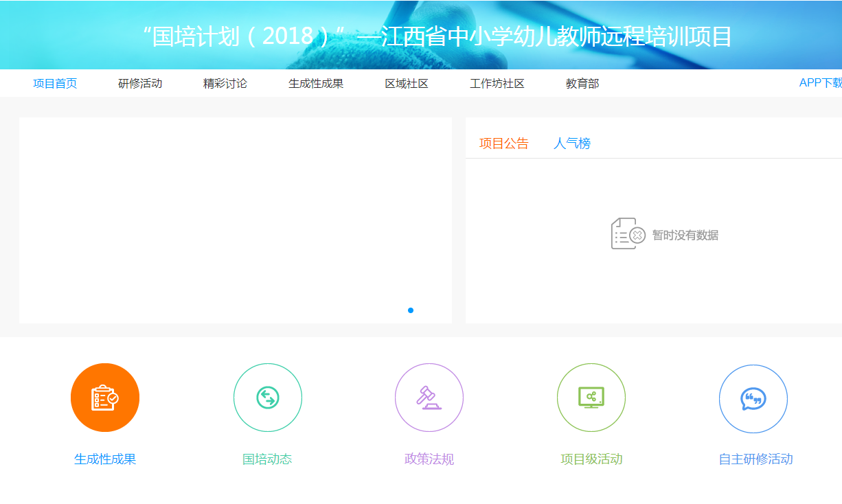Go to 项目首页 in navigation bar
This screenshot has height=504, width=842.
[55, 84]
